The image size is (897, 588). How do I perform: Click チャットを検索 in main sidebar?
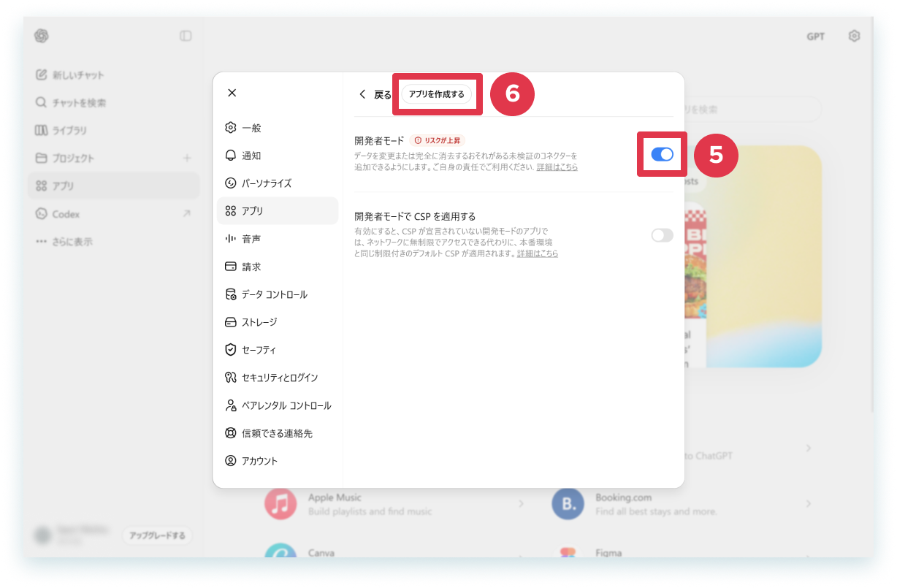point(113,102)
